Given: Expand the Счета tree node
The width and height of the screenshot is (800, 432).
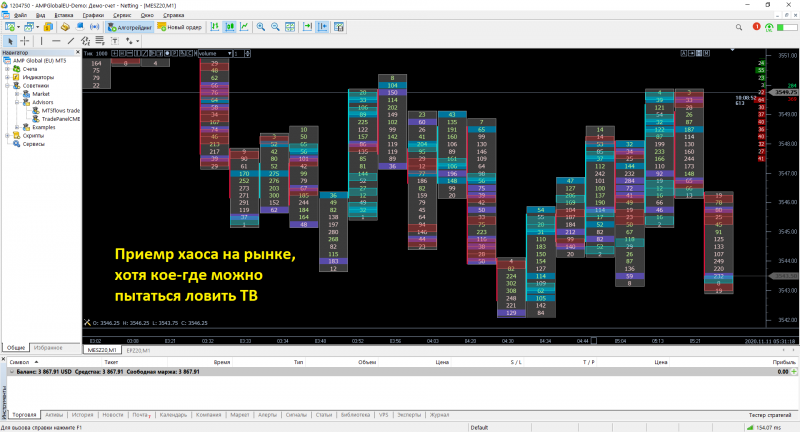Looking at the screenshot, I should tap(7, 69).
